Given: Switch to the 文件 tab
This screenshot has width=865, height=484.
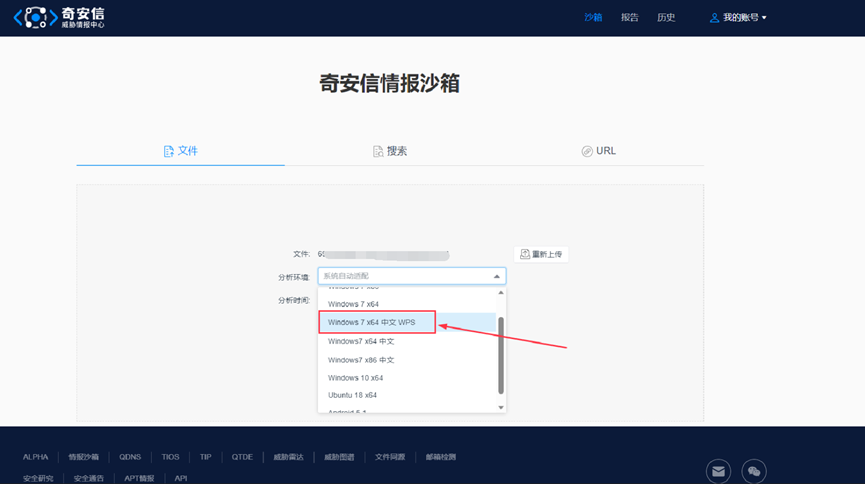Looking at the screenshot, I should pos(180,151).
